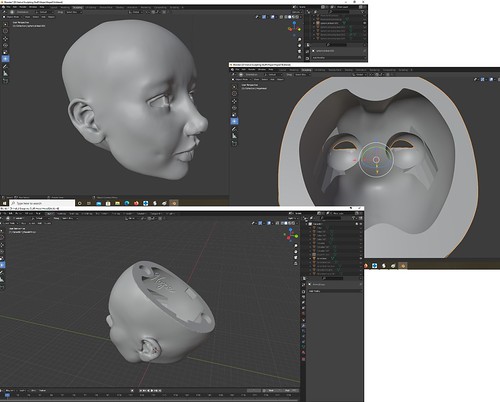Open Add menu in middle viewport header
This screenshot has height=402, width=500.
(272, 79)
